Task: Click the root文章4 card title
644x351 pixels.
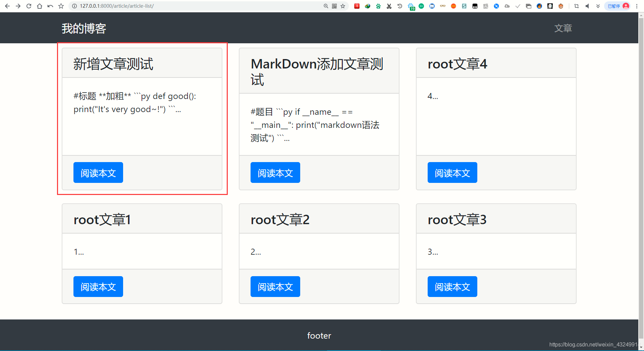Action: click(x=458, y=64)
